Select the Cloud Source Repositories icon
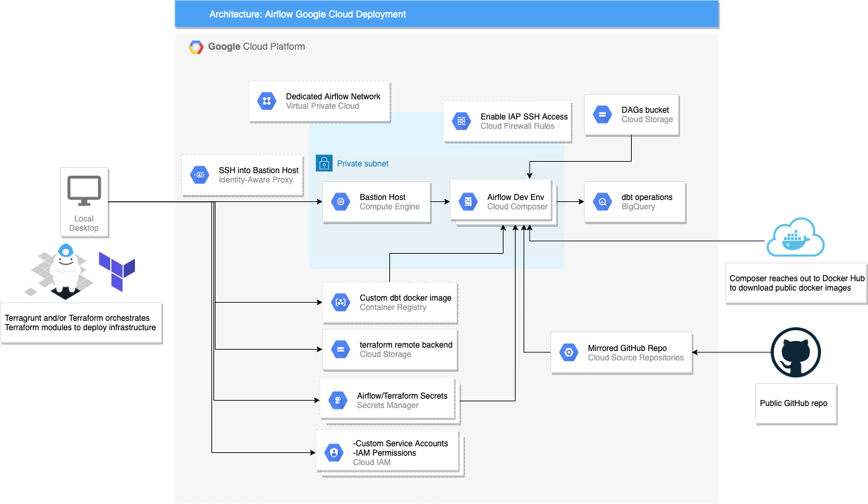This screenshot has height=504, width=868. click(569, 352)
